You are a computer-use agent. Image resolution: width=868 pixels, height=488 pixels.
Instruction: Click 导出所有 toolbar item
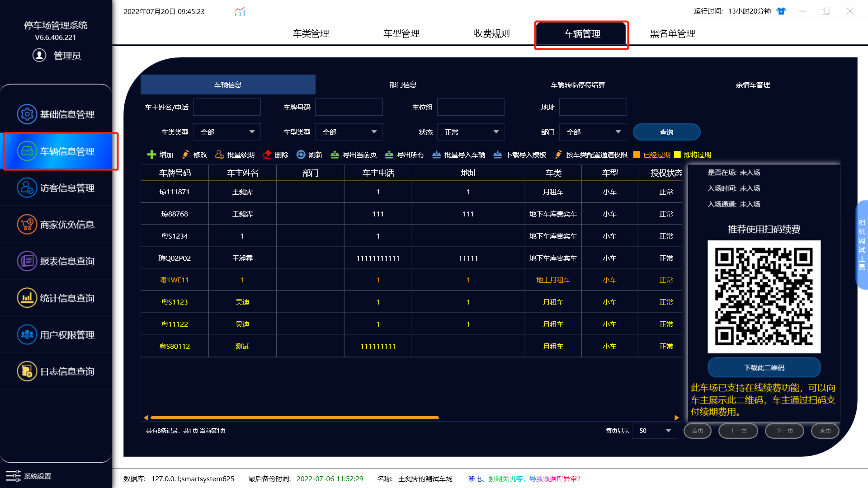(405, 155)
